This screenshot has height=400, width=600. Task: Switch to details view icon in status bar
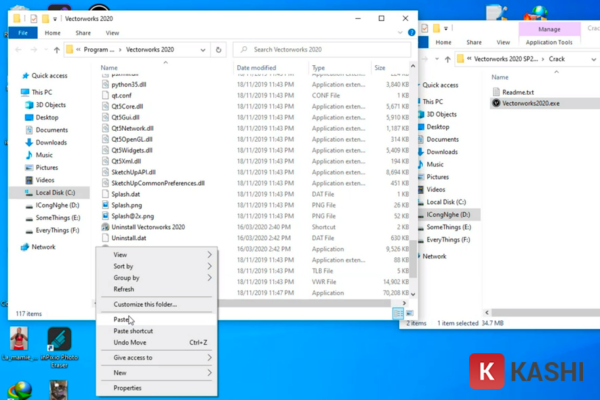click(398, 313)
